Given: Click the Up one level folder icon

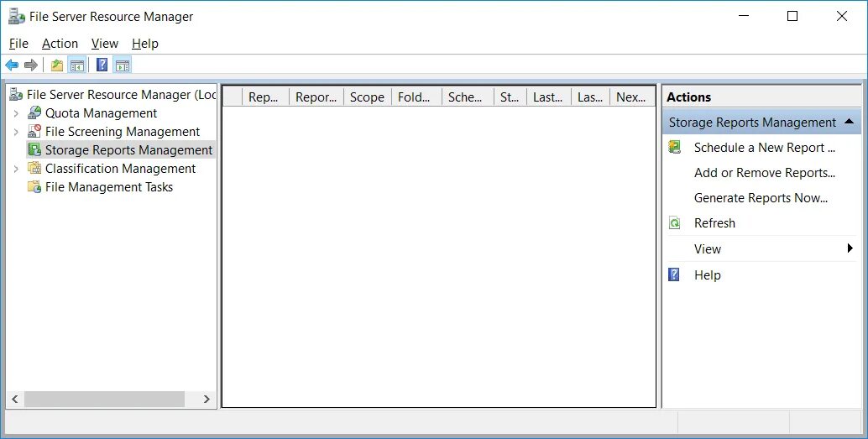Looking at the screenshot, I should pos(57,65).
